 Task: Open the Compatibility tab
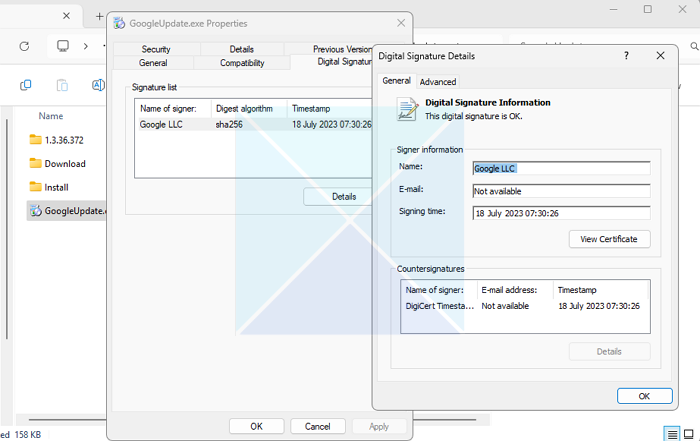pyautogui.click(x=242, y=63)
